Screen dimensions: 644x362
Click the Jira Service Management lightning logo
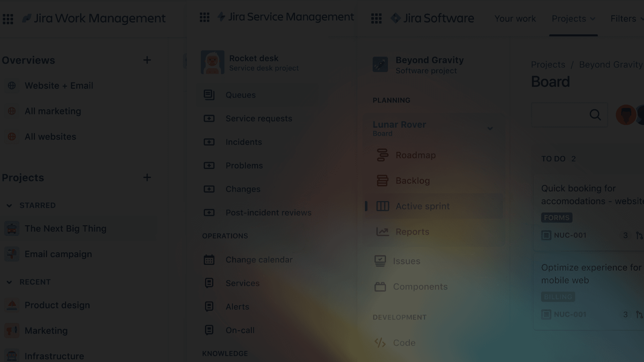tap(221, 17)
